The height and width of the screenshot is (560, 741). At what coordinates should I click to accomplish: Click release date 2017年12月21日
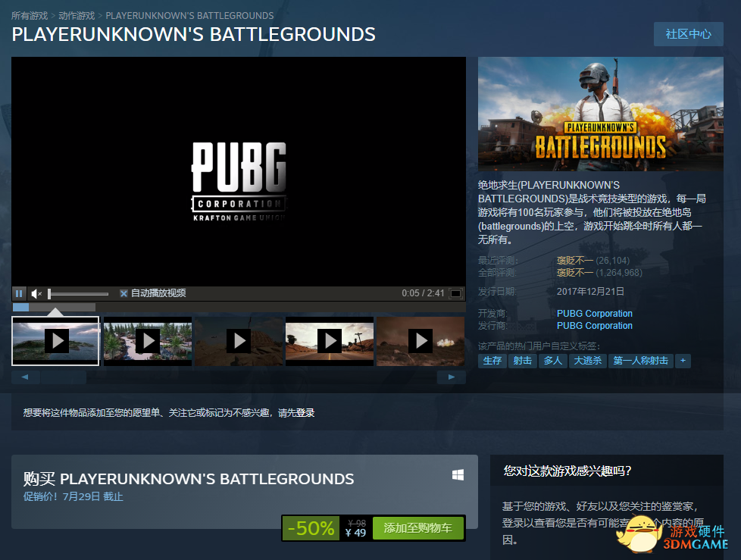(x=590, y=291)
